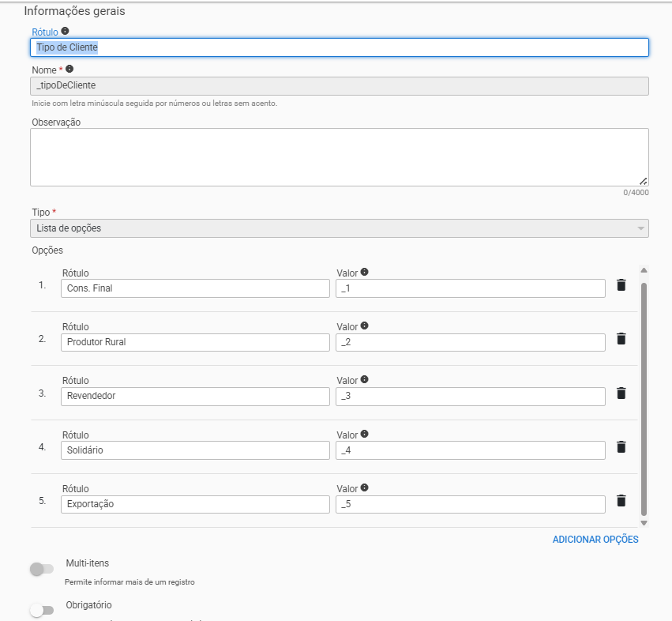
Task: Click info icon next to Nome label
Action: 69,70
